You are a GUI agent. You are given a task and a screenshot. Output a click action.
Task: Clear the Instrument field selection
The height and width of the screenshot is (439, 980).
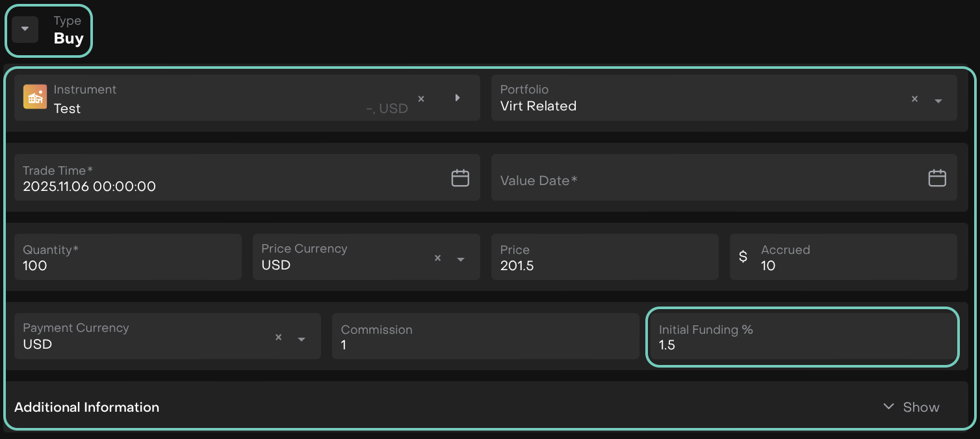pyautogui.click(x=421, y=99)
